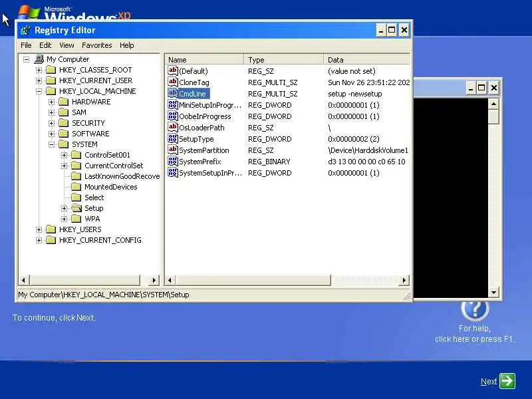Image resolution: width=532 pixels, height=399 pixels.
Task: Click the left arrow of tree scrollbar
Action: pyautogui.click(x=23, y=280)
